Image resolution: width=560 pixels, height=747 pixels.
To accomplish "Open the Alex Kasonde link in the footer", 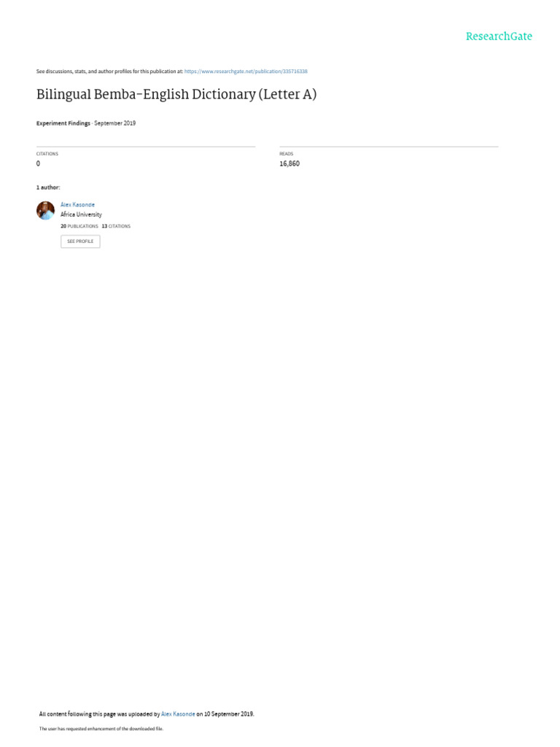I will pyautogui.click(x=178, y=714).
